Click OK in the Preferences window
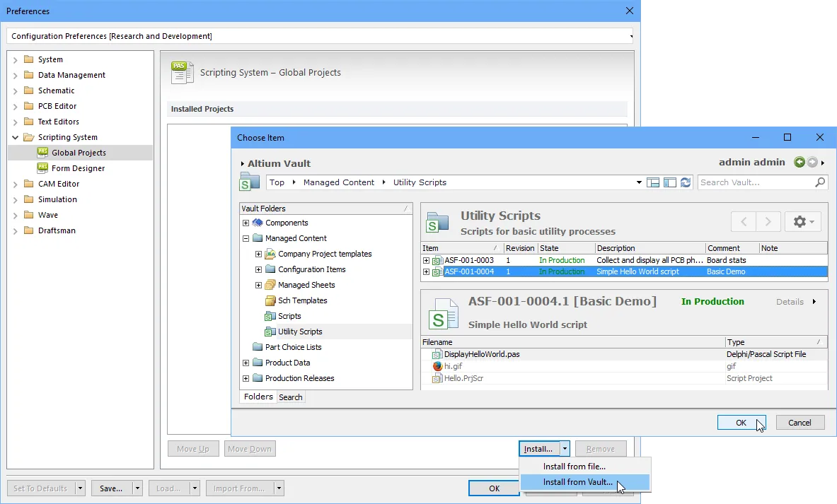The image size is (837, 504). pos(495,488)
